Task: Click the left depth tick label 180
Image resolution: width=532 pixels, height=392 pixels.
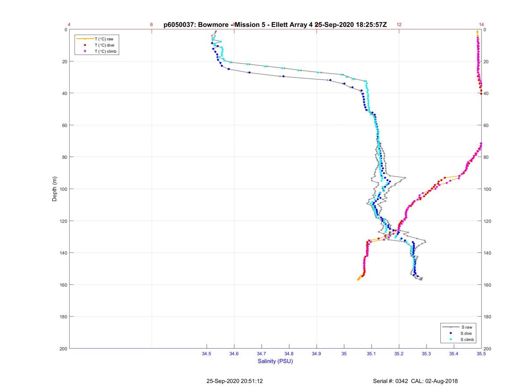Action: click(x=63, y=317)
